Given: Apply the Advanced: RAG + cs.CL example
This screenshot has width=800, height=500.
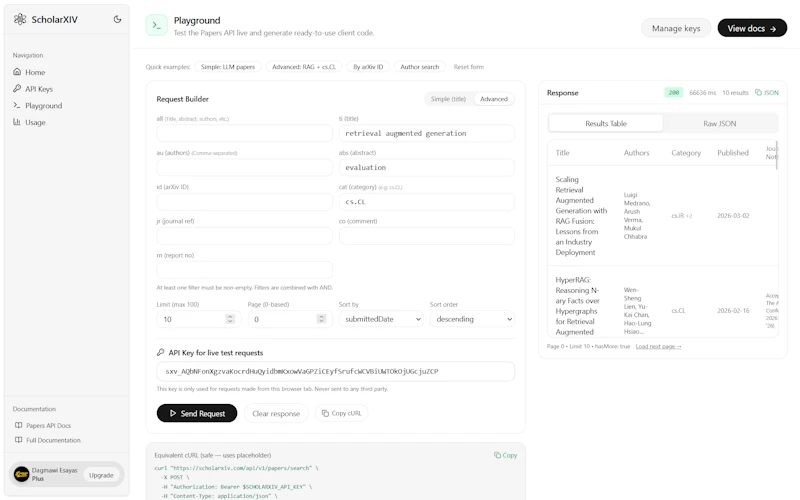Looking at the screenshot, I should click(x=304, y=67).
